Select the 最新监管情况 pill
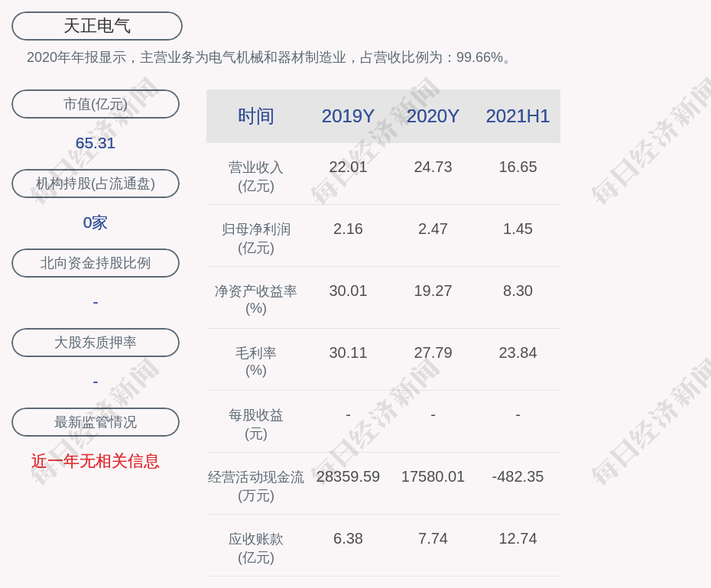 (96, 422)
